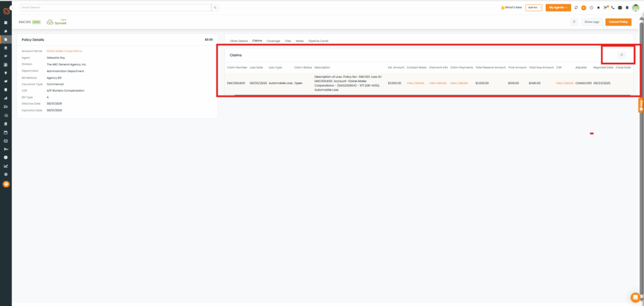Click the search magnifier icon

click(215, 8)
